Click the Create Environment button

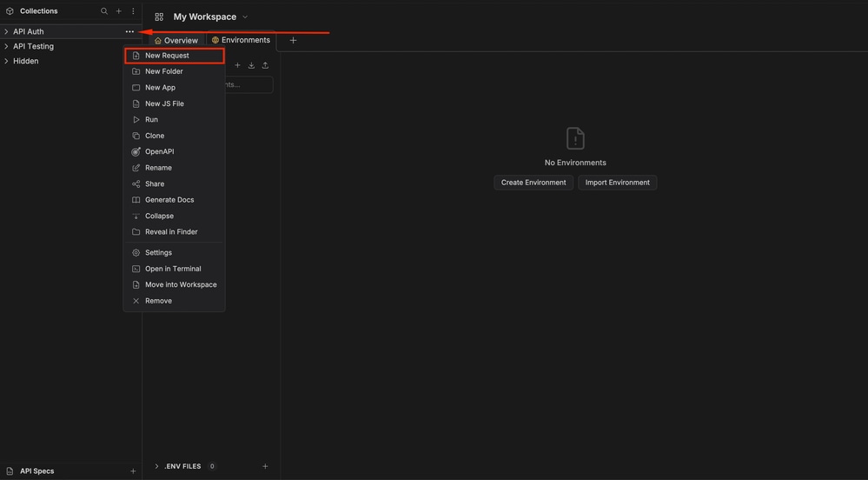tap(533, 183)
